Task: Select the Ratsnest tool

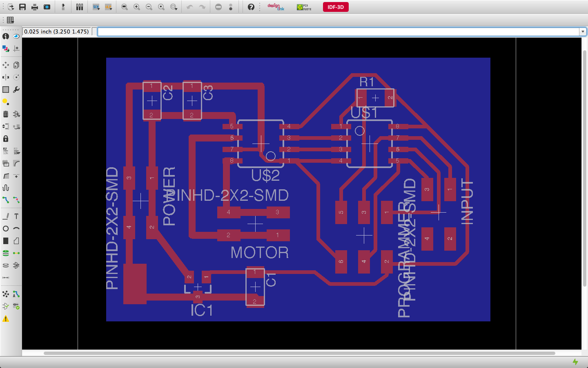Action: 6,294
